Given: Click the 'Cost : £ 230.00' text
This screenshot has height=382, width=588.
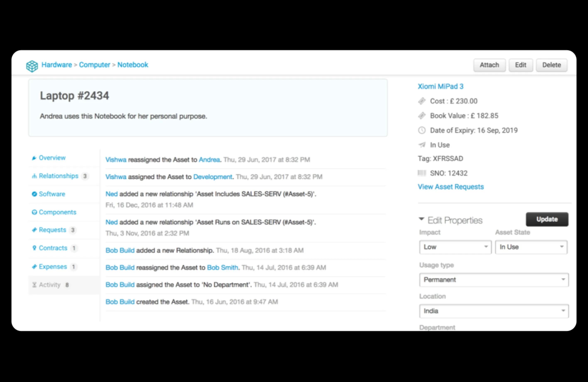Looking at the screenshot, I should [454, 101].
